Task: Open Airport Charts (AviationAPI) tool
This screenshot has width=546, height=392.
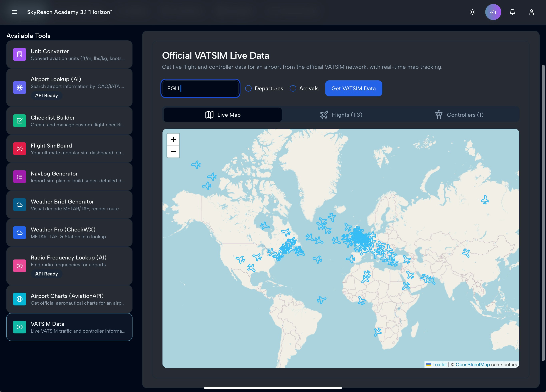Action: click(x=69, y=299)
